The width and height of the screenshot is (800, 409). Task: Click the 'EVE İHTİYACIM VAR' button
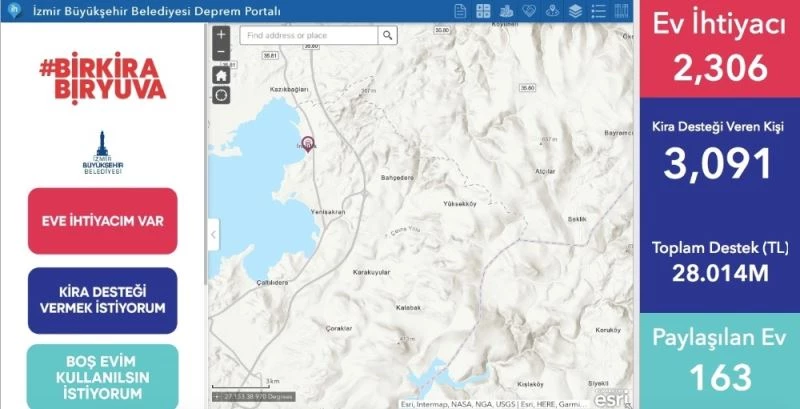[103, 221]
